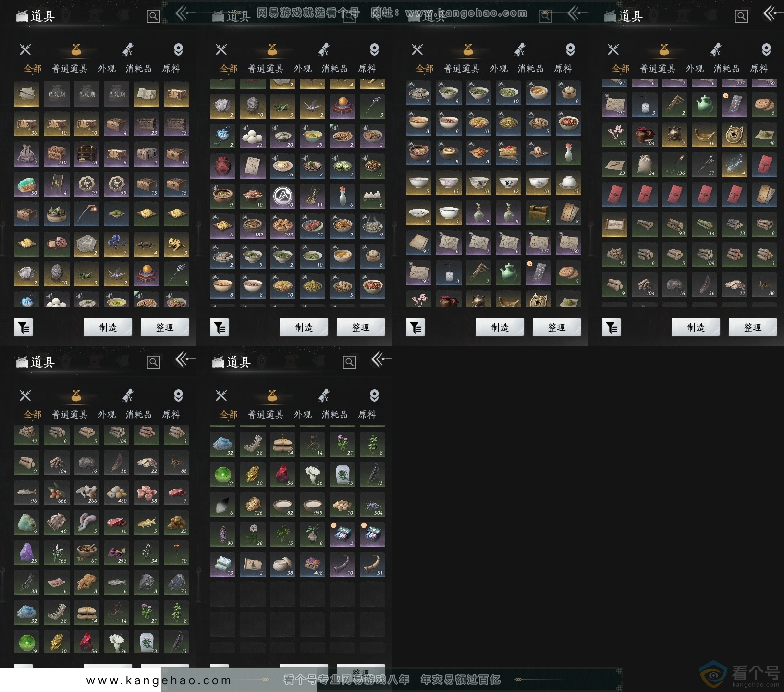Select the mountain emblem circular item
Viewport: 784px width, 692px height.
[283, 196]
